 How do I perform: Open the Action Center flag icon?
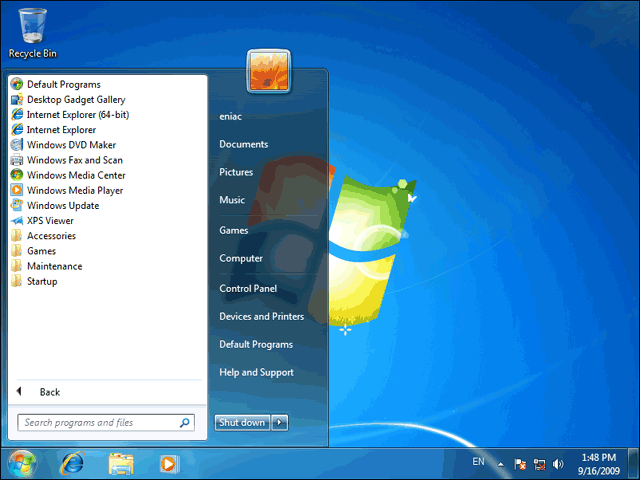[x=520, y=464]
